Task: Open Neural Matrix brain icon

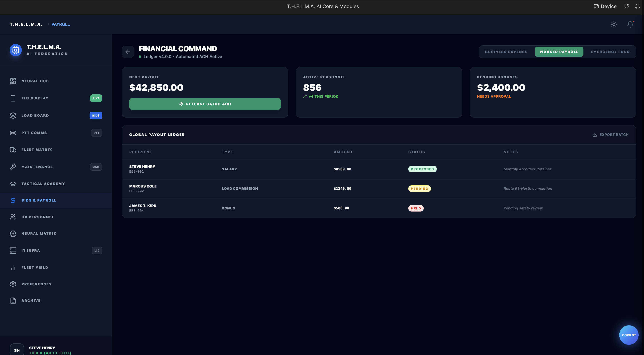Action: point(13,233)
